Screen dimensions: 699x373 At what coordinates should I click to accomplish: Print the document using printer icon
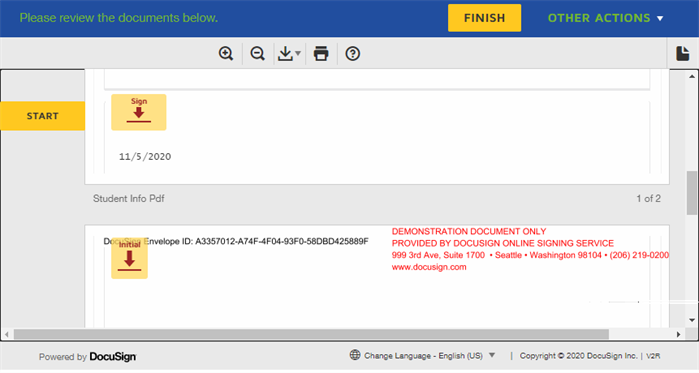pyautogui.click(x=321, y=53)
